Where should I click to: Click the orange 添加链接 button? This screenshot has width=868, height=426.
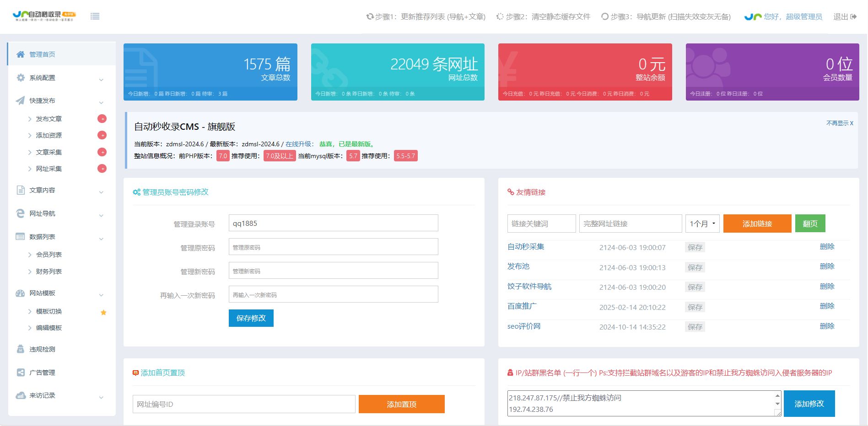(x=757, y=224)
